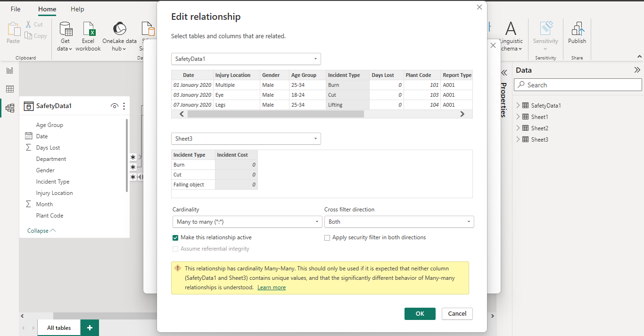Uncheck Make this relationship active

(x=175, y=238)
